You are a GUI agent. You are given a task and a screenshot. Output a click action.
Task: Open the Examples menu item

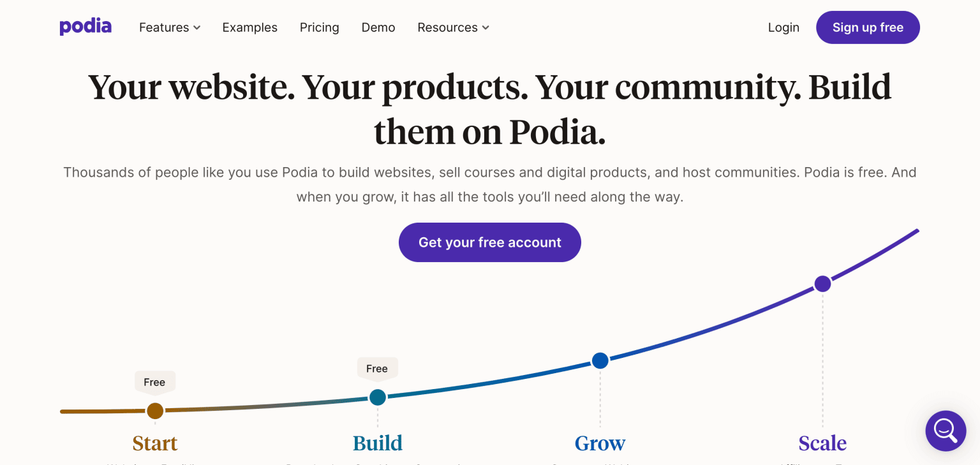249,27
